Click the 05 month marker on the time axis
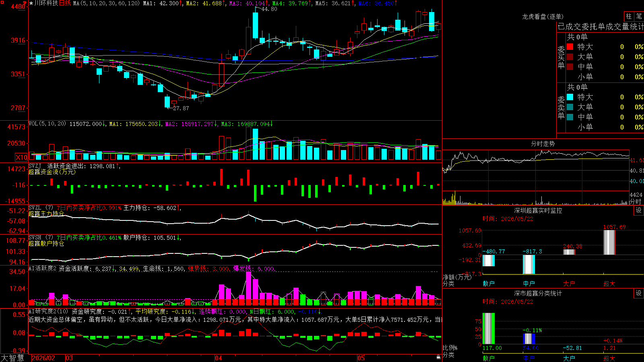 pos(361,358)
